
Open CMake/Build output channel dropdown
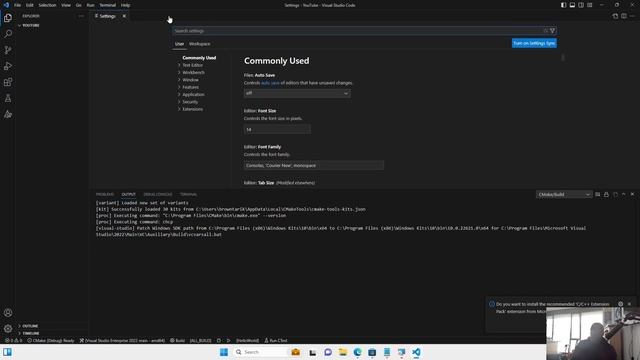pyautogui.click(x=564, y=195)
